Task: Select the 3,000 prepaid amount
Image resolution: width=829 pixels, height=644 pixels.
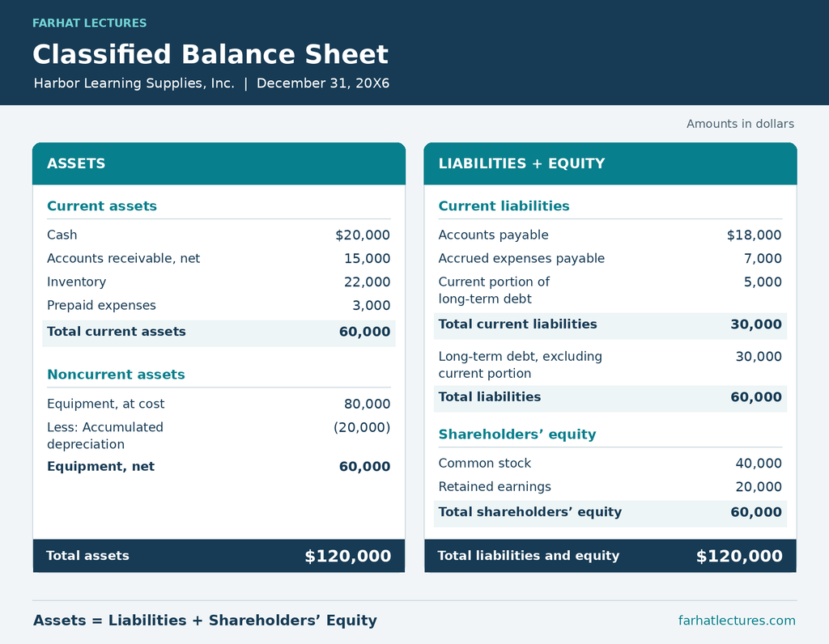Action: [371, 306]
